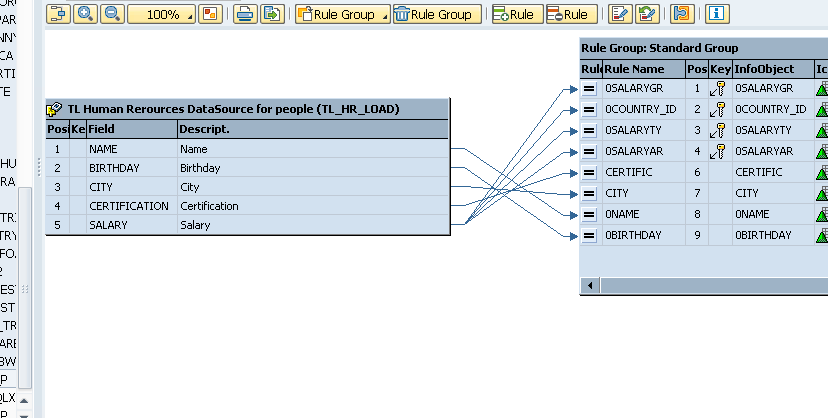Click the 0NAME InfoObject cell

[x=774, y=215]
